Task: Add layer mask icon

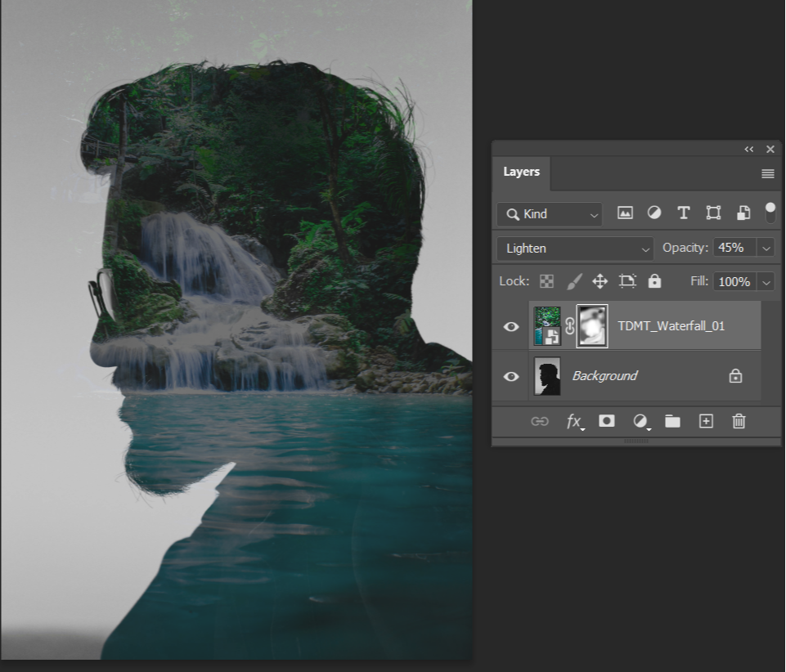Action: click(607, 421)
